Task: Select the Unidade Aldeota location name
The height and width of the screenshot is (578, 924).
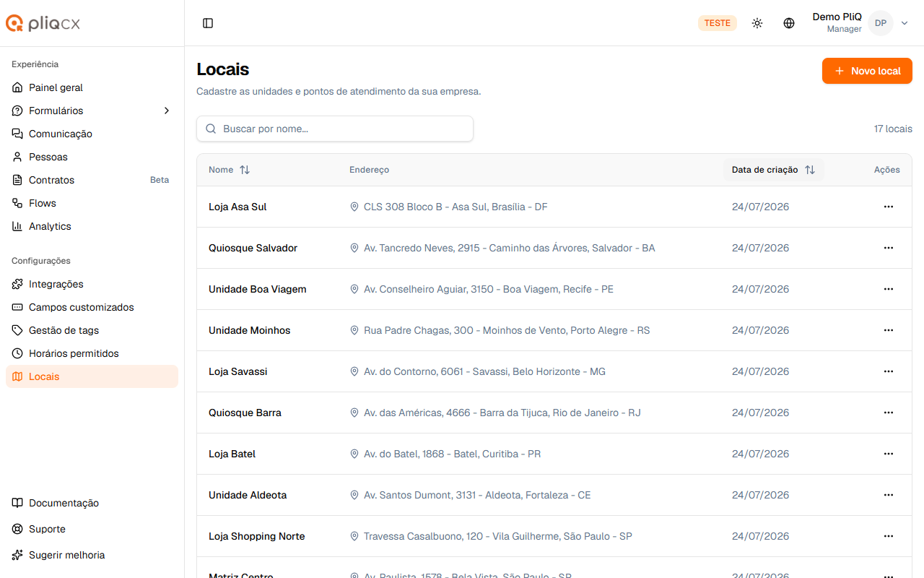Action: coord(248,495)
